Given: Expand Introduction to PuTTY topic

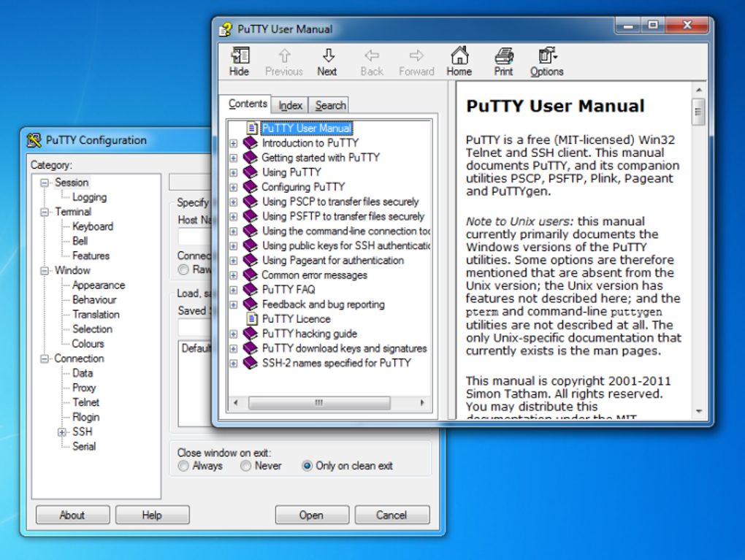Looking at the screenshot, I should (x=233, y=143).
